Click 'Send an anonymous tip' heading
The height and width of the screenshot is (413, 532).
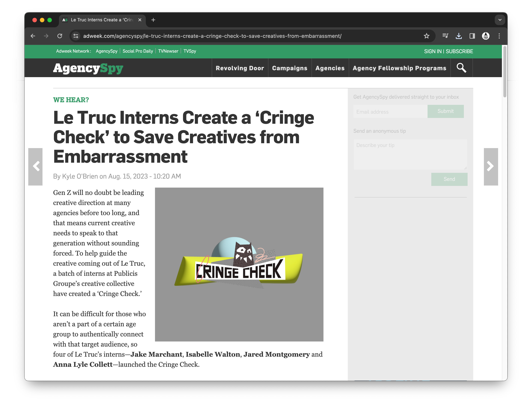coord(379,131)
